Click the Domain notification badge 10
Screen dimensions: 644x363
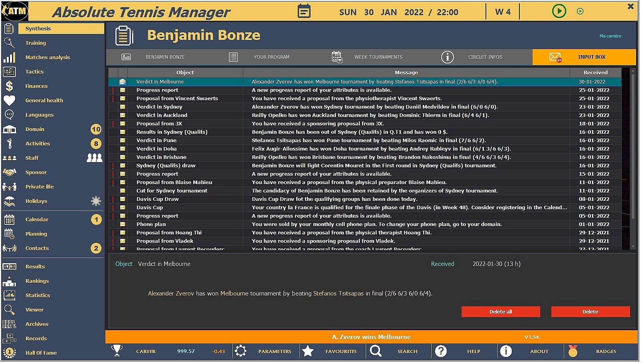[96, 129]
